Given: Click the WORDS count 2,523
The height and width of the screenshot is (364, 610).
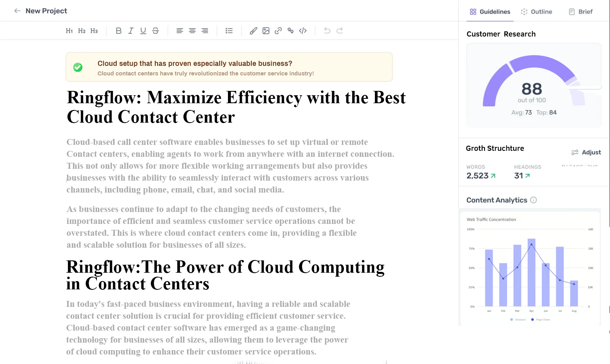Looking at the screenshot, I should coord(481,175).
